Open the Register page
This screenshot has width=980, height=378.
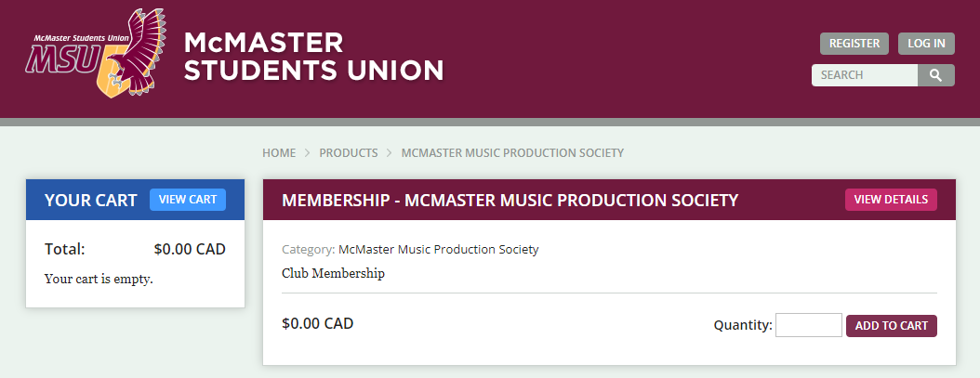click(x=854, y=44)
